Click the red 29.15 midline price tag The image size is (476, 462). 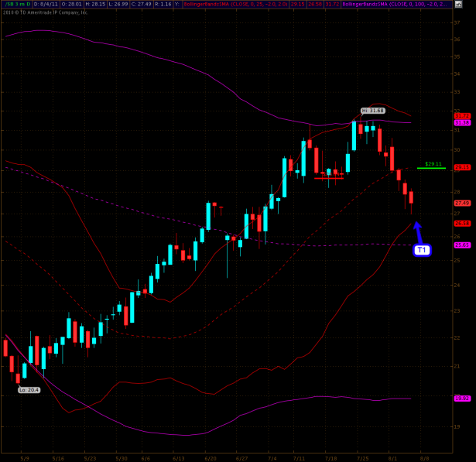(462, 167)
